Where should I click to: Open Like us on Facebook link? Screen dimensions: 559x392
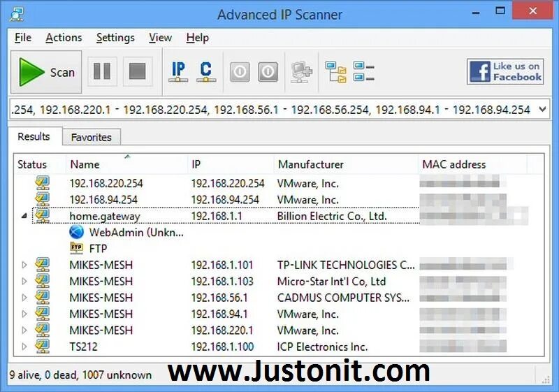coord(505,72)
